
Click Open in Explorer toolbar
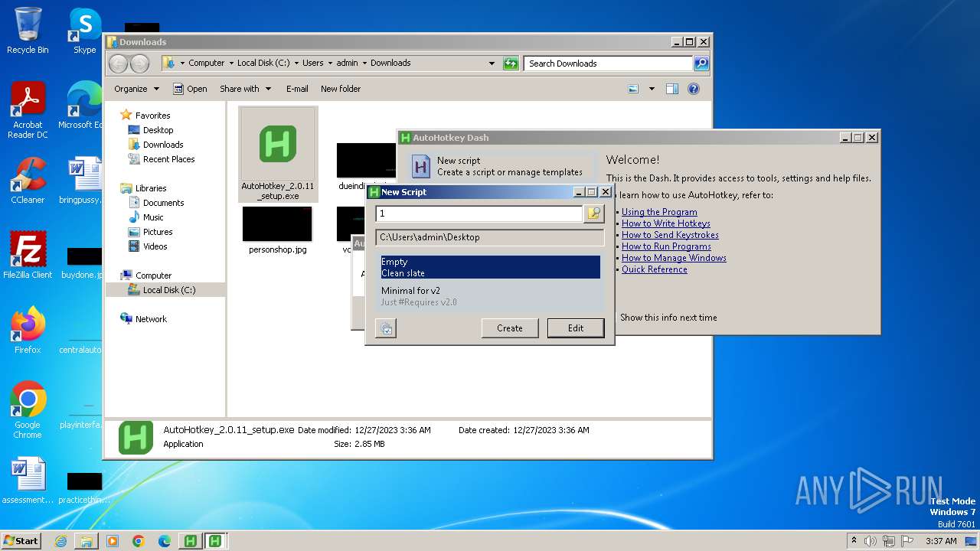click(190, 89)
